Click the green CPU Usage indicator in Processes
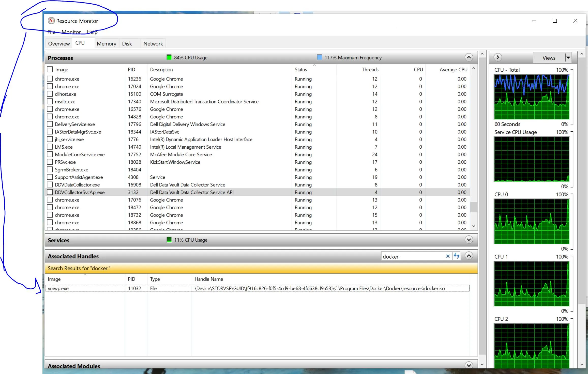The image size is (588, 374). 169,57
